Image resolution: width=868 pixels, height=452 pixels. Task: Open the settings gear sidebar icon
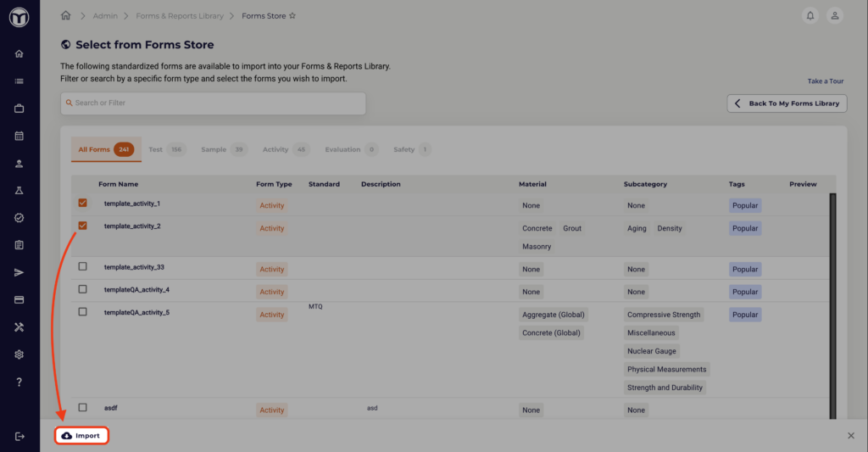point(19,354)
